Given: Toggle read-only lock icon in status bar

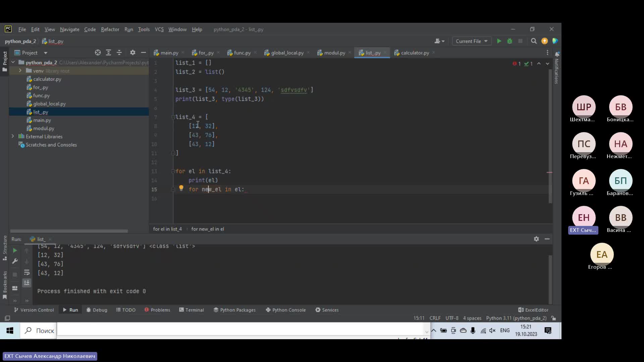Looking at the screenshot, I should (x=554, y=318).
